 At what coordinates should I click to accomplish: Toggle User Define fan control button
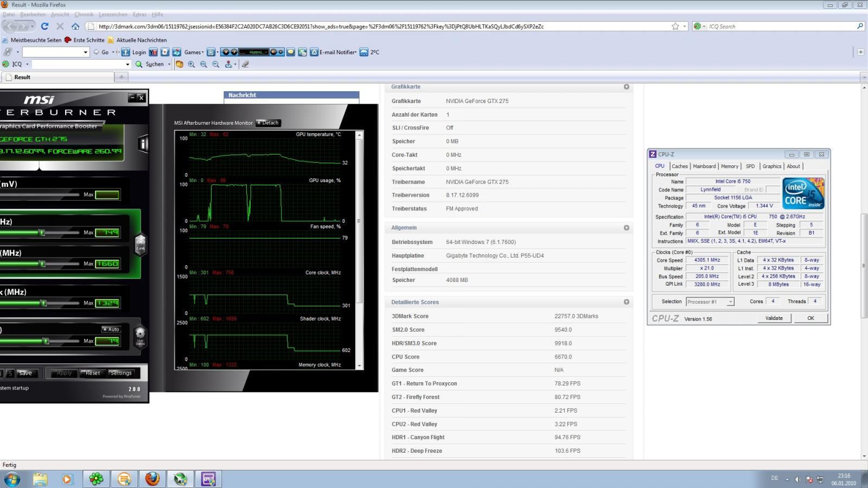click(x=140, y=337)
